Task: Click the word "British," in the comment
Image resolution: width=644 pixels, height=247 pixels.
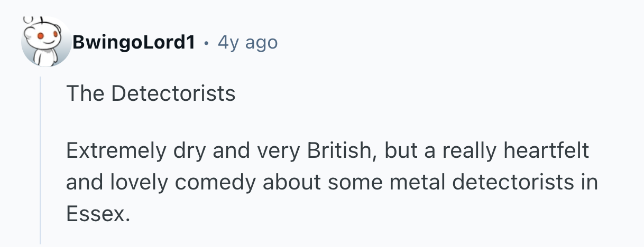Action: [336, 151]
